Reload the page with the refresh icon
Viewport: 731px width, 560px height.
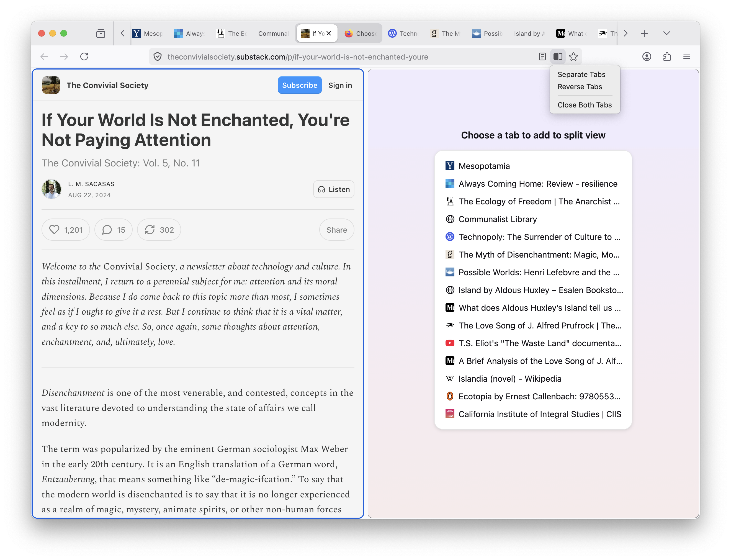coord(84,57)
